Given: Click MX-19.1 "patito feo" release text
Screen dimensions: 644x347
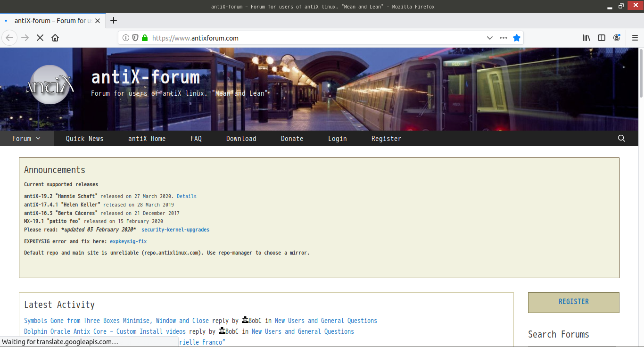Looking at the screenshot, I should point(93,221).
